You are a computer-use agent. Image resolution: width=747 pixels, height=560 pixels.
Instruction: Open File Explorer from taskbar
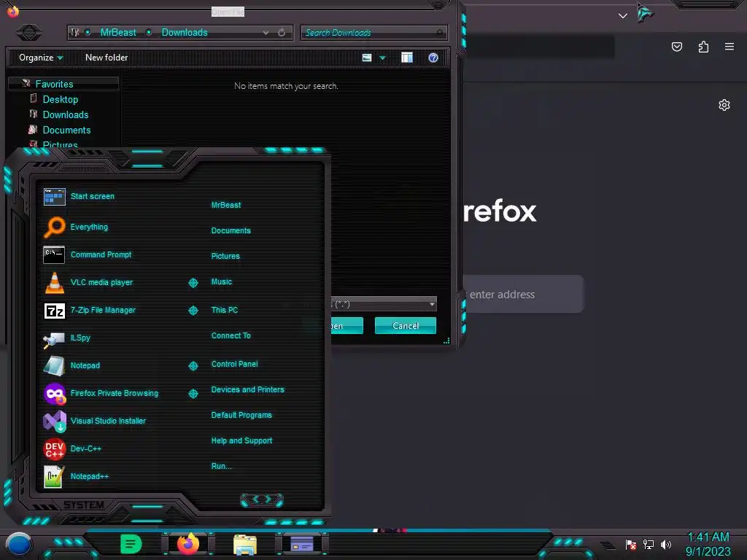point(245,545)
